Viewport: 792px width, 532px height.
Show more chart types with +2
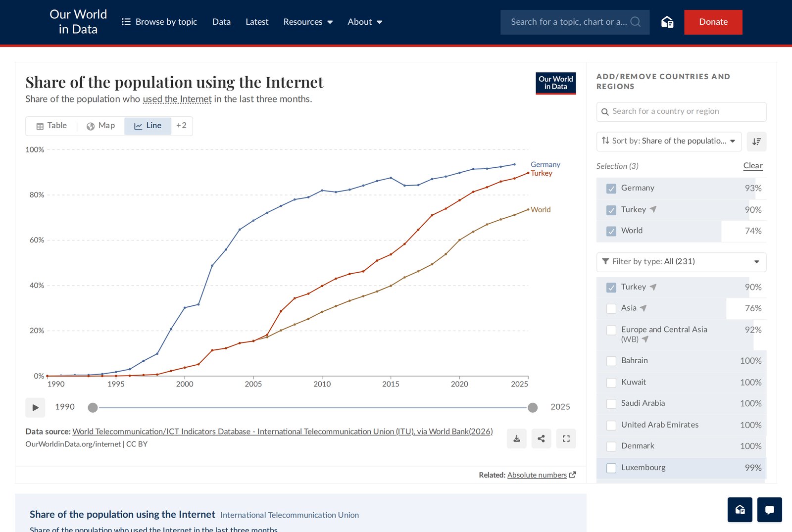[x=182, y=126]
